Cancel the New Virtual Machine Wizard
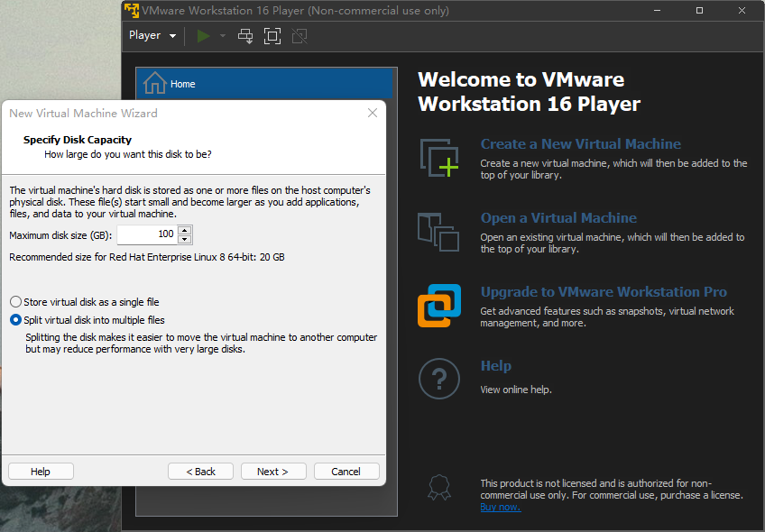Image resolution: width=765 pixels, height=532 pixels. point(346,472)
